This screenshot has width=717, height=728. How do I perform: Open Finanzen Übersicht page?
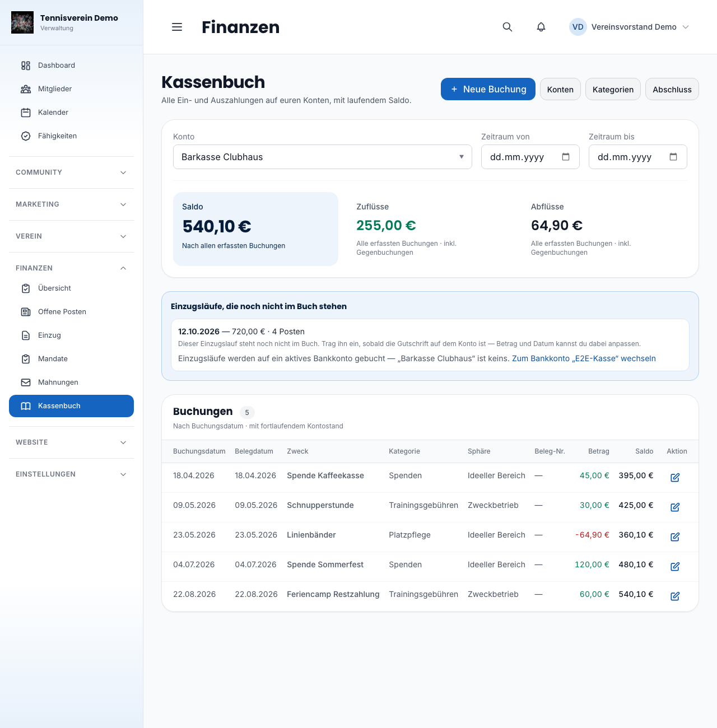click(x=71, y=288)
